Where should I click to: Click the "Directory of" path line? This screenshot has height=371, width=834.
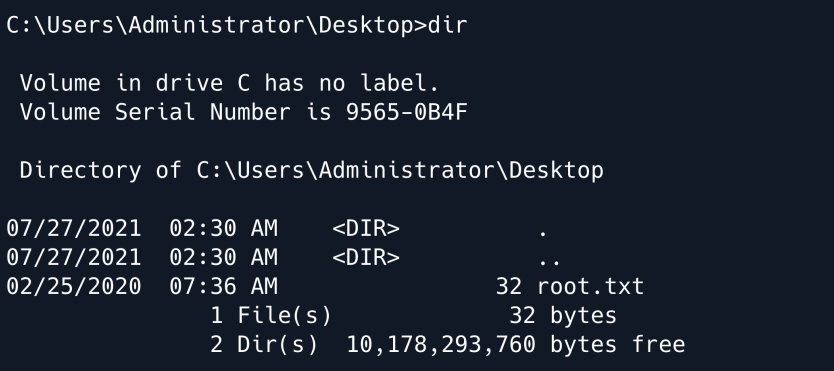[312, 171]
